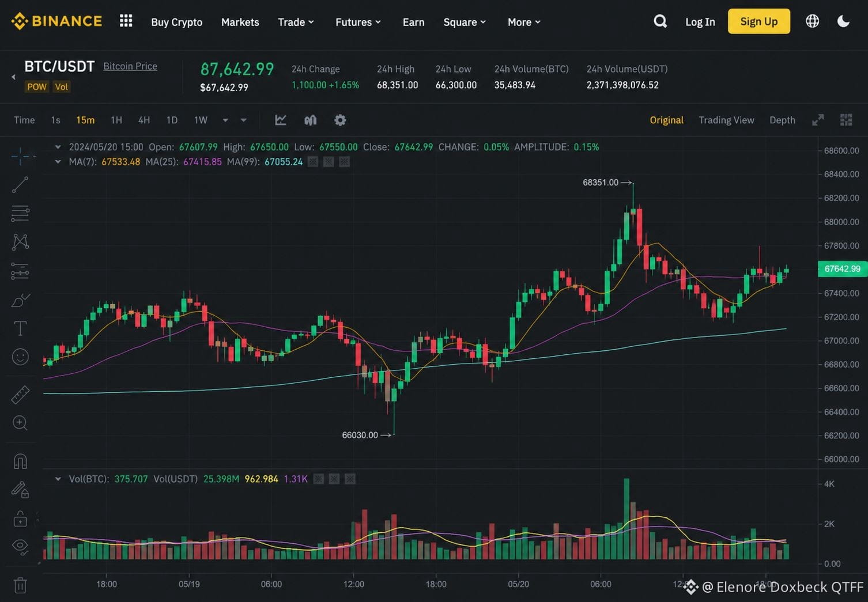Open the Trade dropdown menu
Image resolution: width=868 pixels, height=602 pixels.
click(x=296, y=22)
